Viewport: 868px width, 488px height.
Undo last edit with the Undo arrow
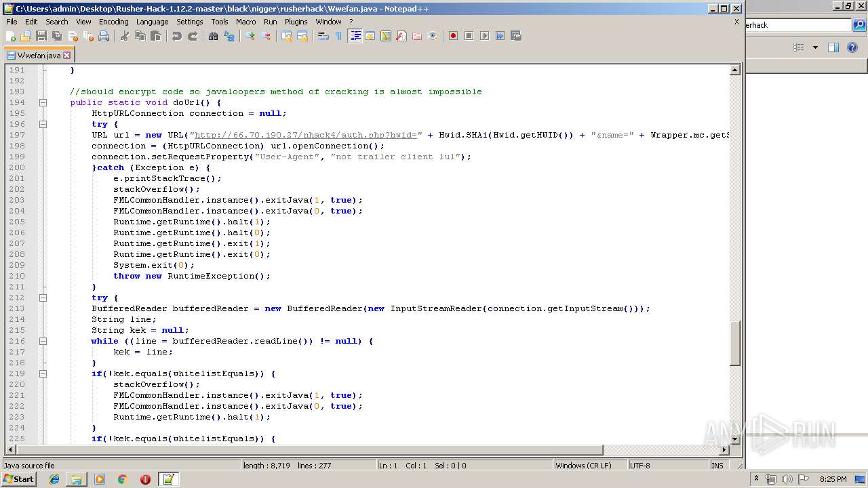tap(177, 36)
